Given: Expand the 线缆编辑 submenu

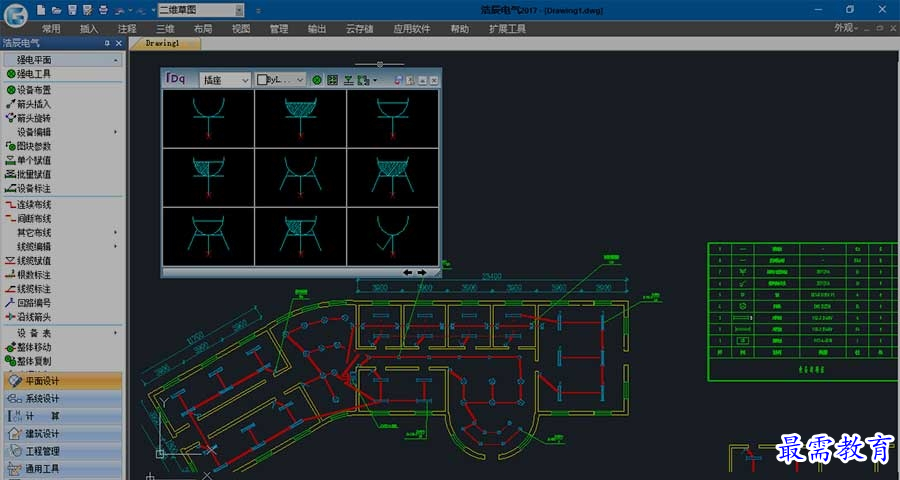Looking at the screenshot, I should [63, 247].
